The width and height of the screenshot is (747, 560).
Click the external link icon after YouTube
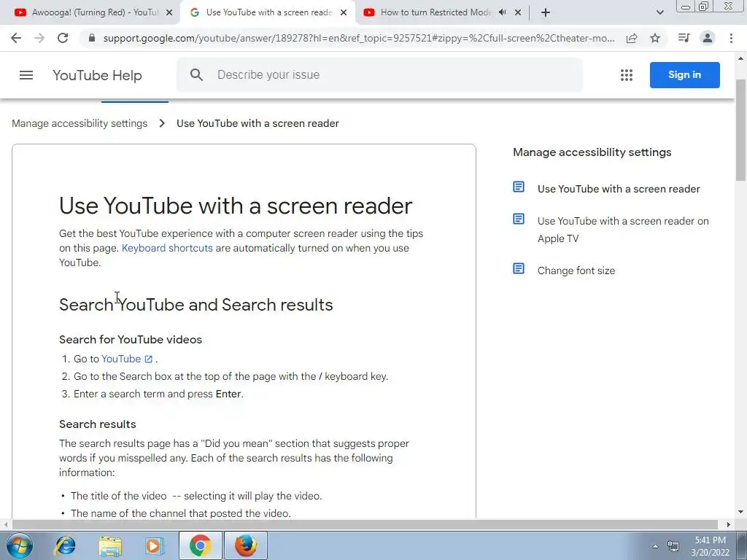(x=149, y=359)
